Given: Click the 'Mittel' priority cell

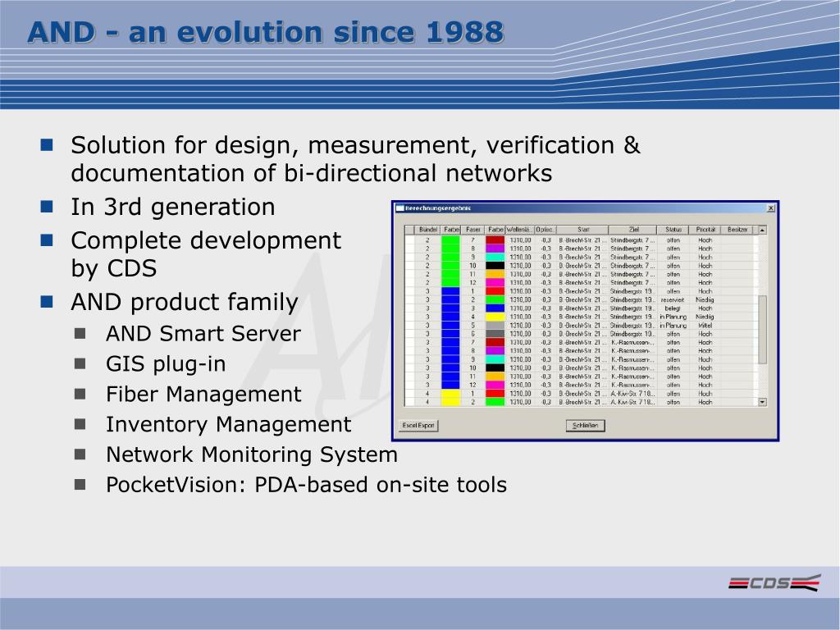Looking at the screenshot, I should (x=705, y=325).
